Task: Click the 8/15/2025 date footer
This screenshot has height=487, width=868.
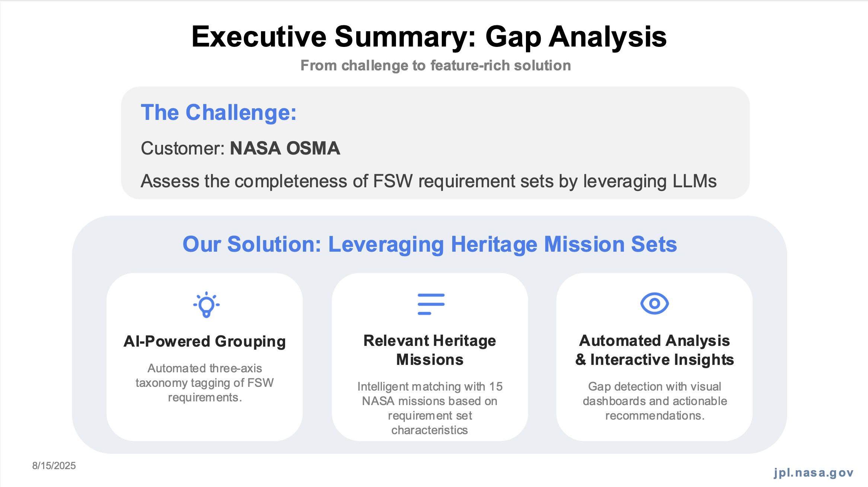Action: tap(54, 466)
